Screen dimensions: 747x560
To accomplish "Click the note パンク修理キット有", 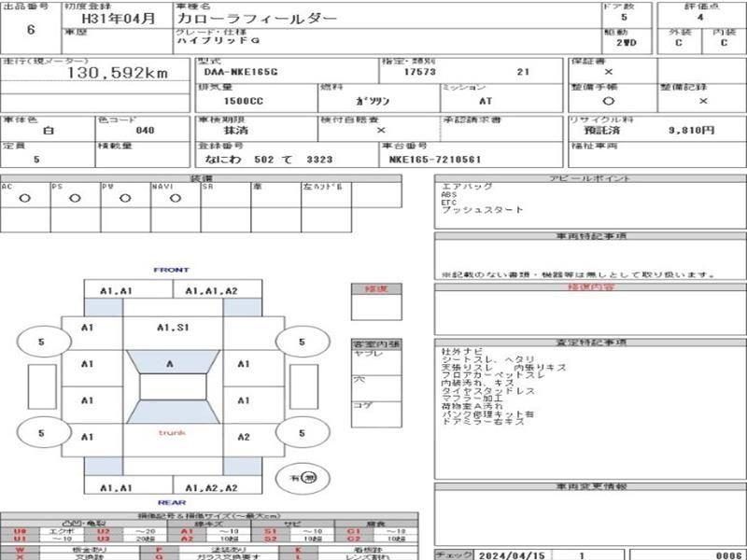I will pyautogui.click(x=487, y=414).
